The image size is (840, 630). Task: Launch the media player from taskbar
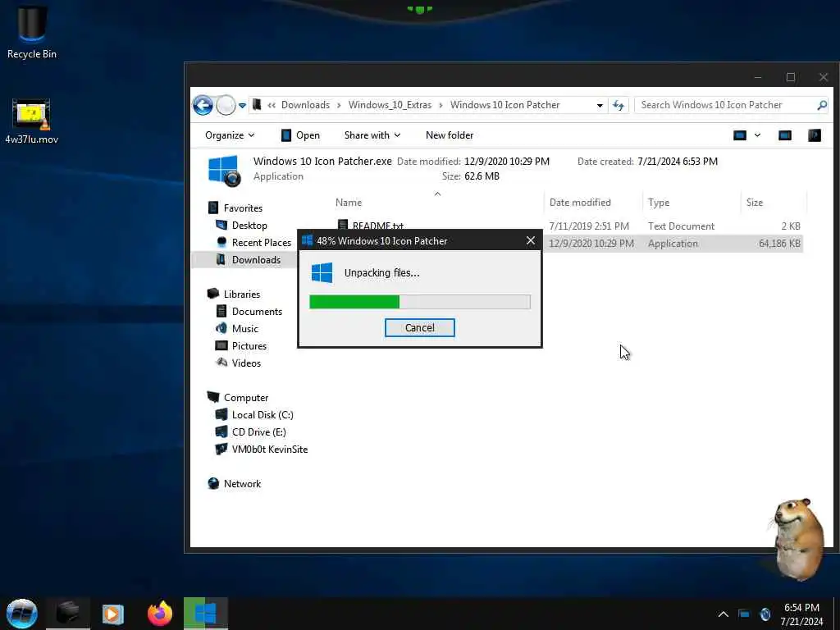pos(113,614)
